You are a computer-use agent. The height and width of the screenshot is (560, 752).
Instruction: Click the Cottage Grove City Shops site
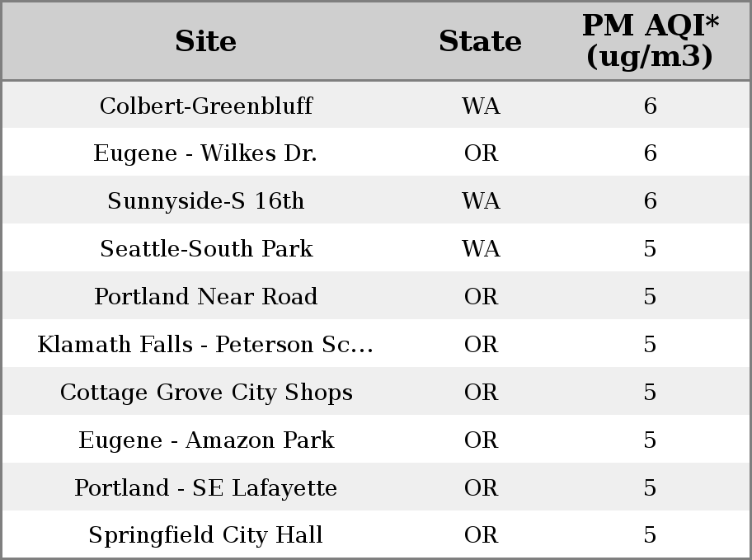tap(206, 392)
